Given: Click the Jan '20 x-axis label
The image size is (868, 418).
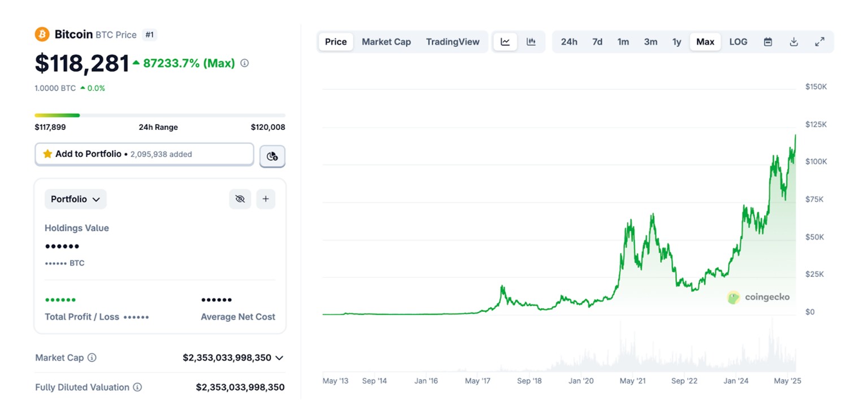Looking at the screenshot, I should tap(581, 381).
